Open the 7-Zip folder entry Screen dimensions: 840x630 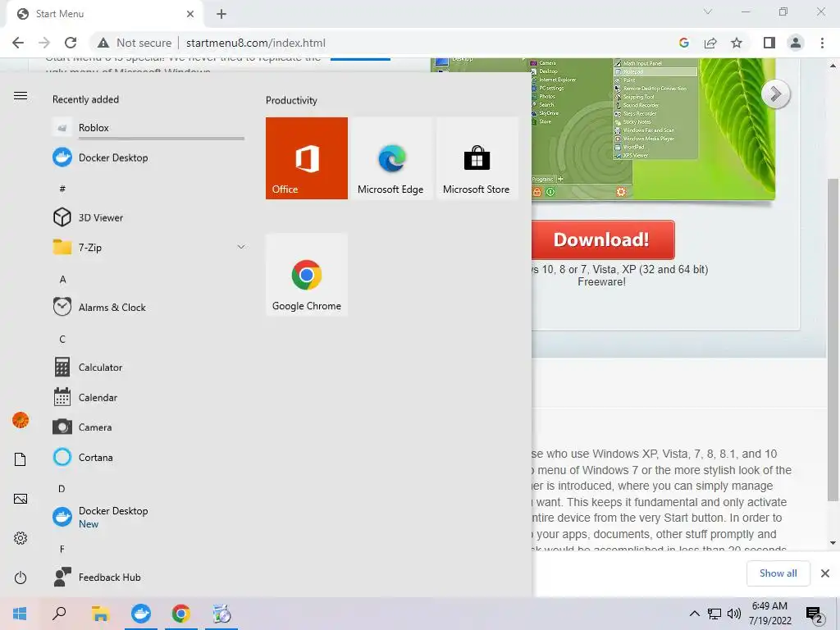148,248
